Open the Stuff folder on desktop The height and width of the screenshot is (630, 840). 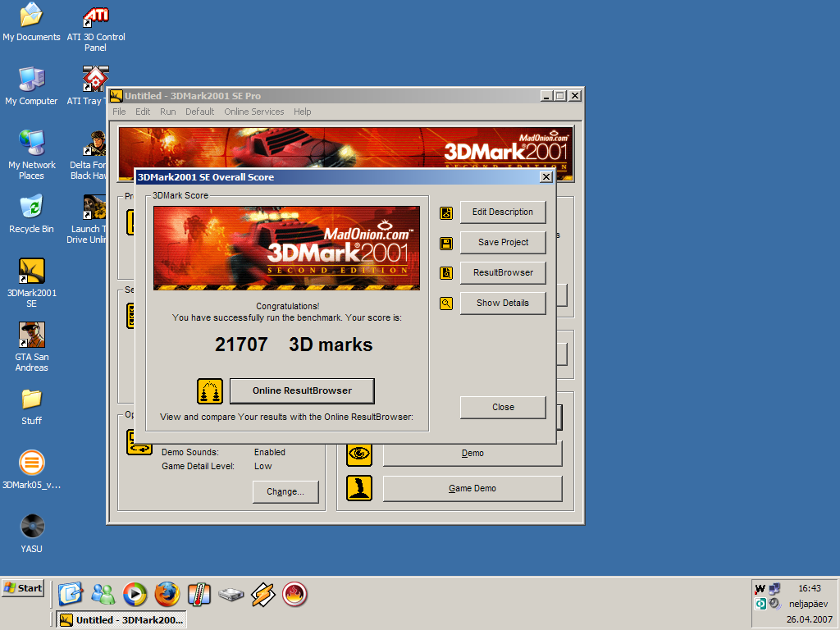pos(32,407)
